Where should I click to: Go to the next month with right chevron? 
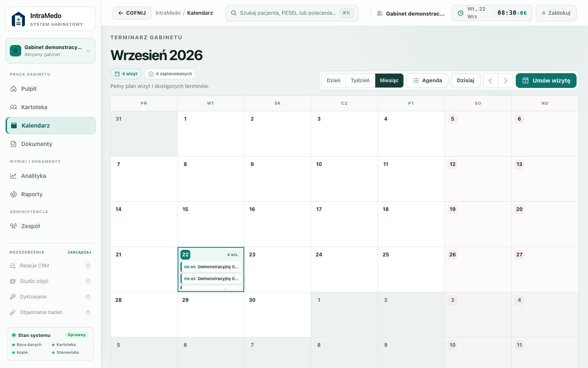pyautogui.click(x=506, y=81)
